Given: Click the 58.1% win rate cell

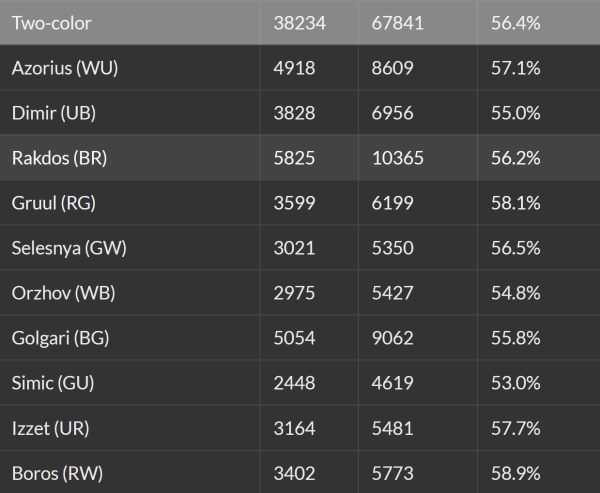Looking at the screenshot, I should point(515,203).
